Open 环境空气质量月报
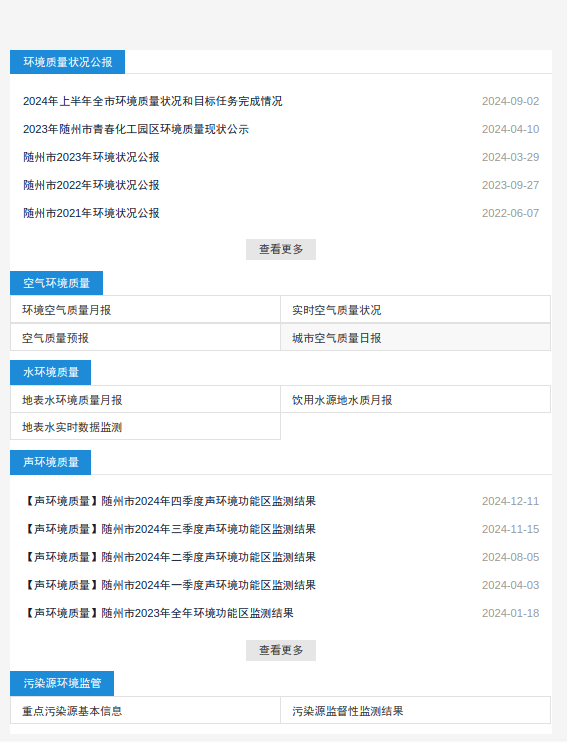 coord(145,310)
